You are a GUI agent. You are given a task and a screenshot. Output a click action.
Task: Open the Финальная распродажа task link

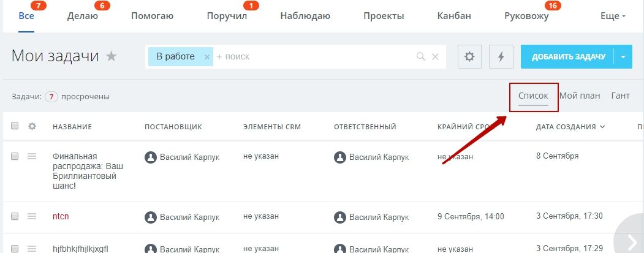(88, 172)
